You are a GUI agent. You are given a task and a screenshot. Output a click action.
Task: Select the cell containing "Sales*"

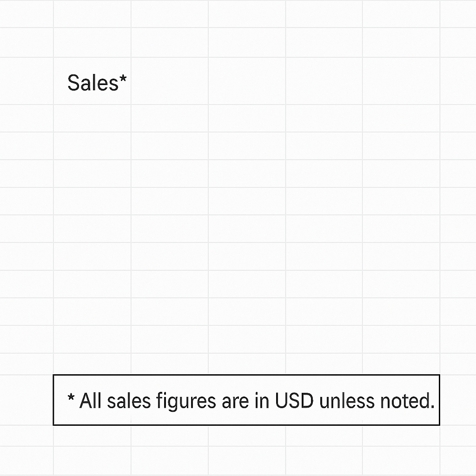point(93,83)
